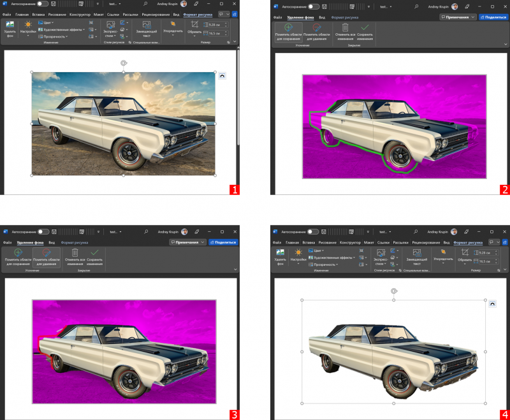The image size is (510, 420).
Task: Click 'Обрезать' crop icon in panel 1
Action: click(194, 26)
